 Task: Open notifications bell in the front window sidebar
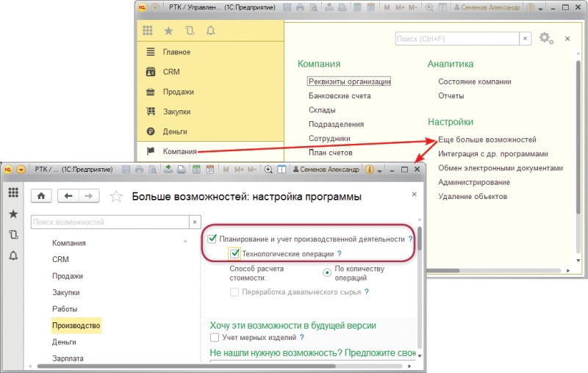coord(13,256)
